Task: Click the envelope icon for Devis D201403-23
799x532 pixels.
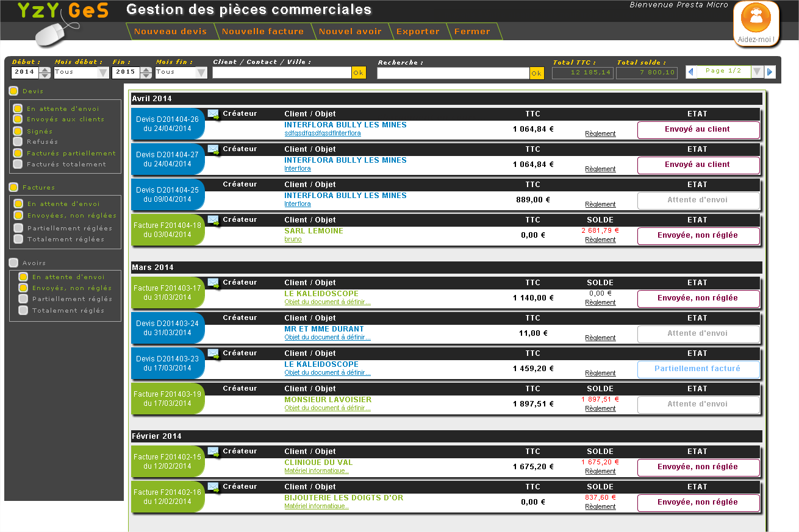Action: (213, 353)
